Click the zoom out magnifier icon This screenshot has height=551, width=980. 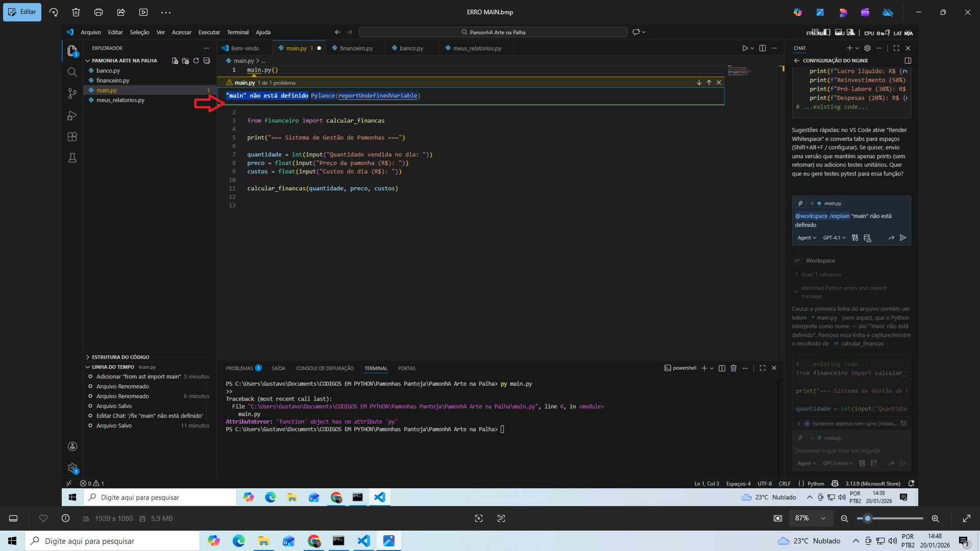[x=845, y=518]
